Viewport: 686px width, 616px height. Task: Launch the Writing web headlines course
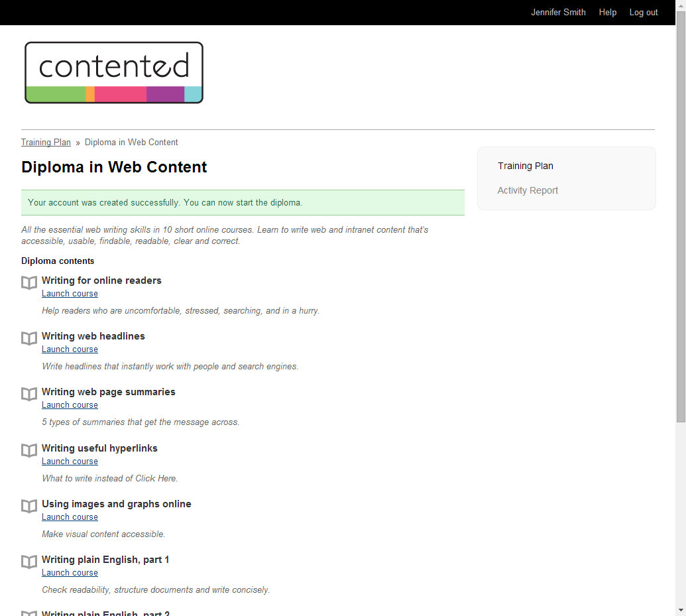(x=70, y=349)
